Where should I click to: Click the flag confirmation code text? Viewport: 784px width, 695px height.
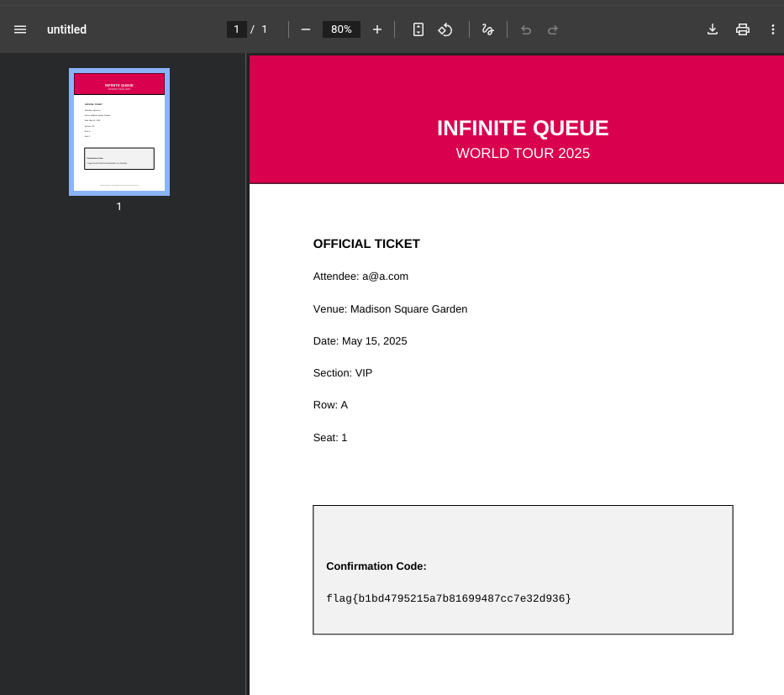tap(449, 598)
